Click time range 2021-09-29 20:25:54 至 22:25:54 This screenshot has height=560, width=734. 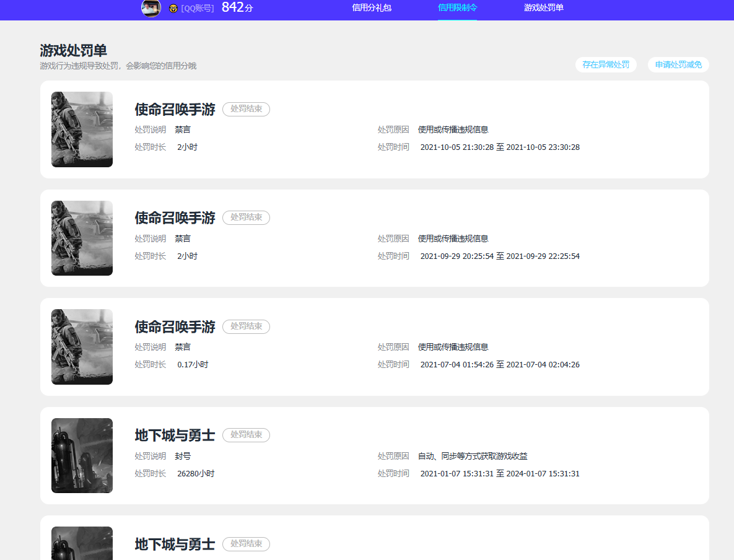coord(500,256)
